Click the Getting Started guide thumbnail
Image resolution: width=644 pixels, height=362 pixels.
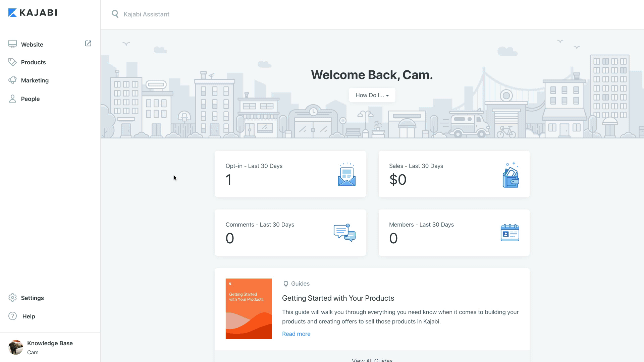coord(249,309)
